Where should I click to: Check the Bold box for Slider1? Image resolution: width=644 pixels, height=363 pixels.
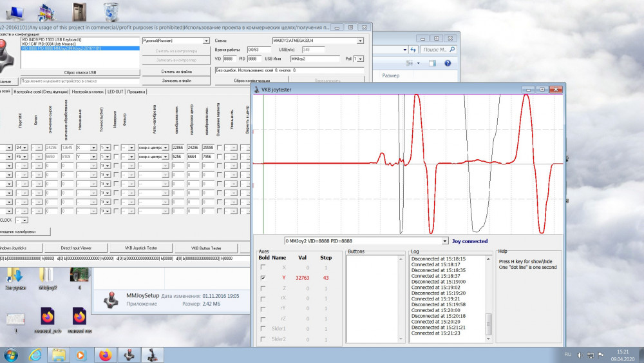coord(262,329)
